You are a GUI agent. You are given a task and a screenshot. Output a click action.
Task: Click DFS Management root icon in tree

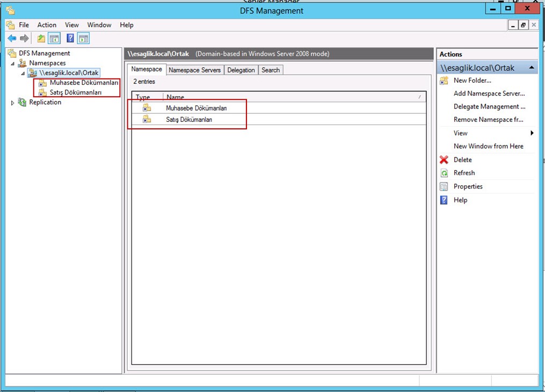(x=12, y=53)
